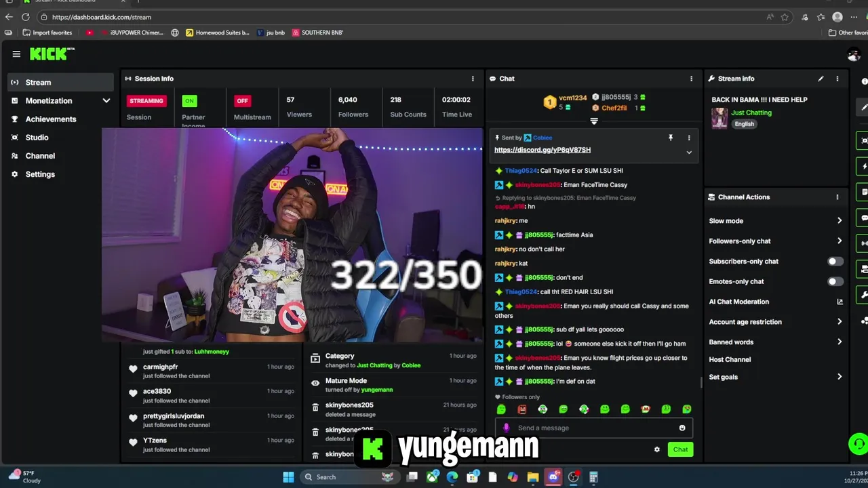Click Just Chatting link in activity feed

point(374,365)
